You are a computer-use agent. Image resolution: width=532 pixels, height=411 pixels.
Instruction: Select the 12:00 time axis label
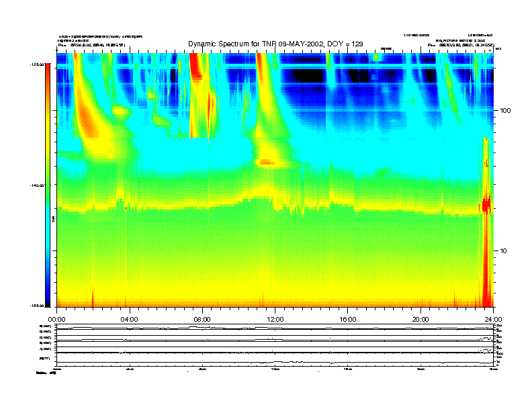(275, 319)
